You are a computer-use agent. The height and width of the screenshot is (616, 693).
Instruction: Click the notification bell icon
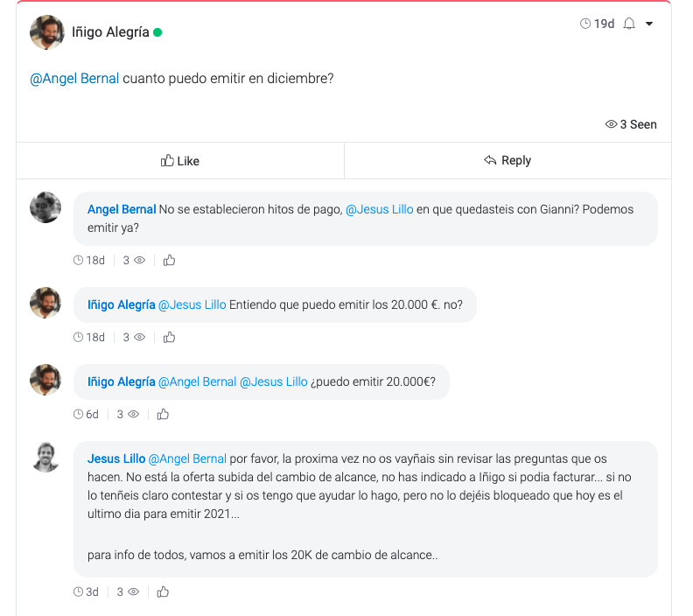(629, 24)
